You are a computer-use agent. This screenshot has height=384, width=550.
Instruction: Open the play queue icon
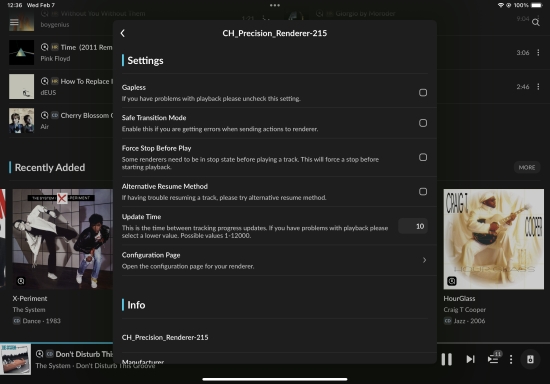click(x=494, y=358)
